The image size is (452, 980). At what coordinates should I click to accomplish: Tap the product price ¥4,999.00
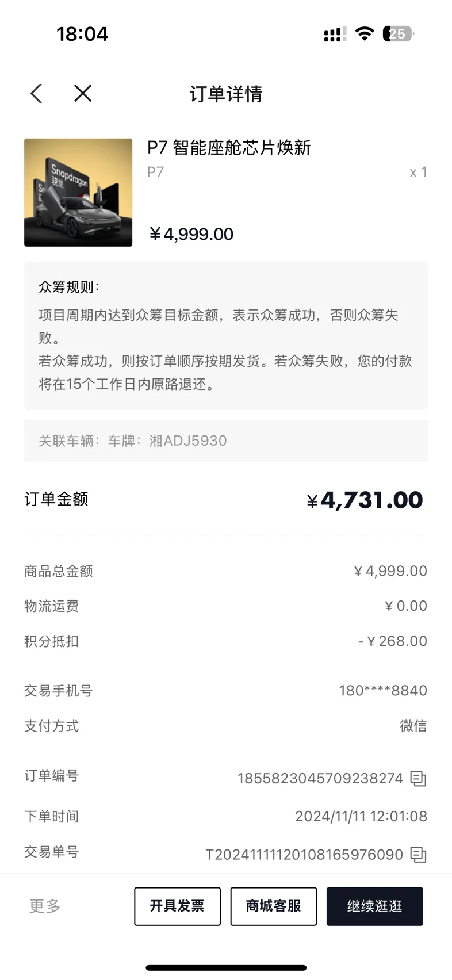tap(191, 234)
